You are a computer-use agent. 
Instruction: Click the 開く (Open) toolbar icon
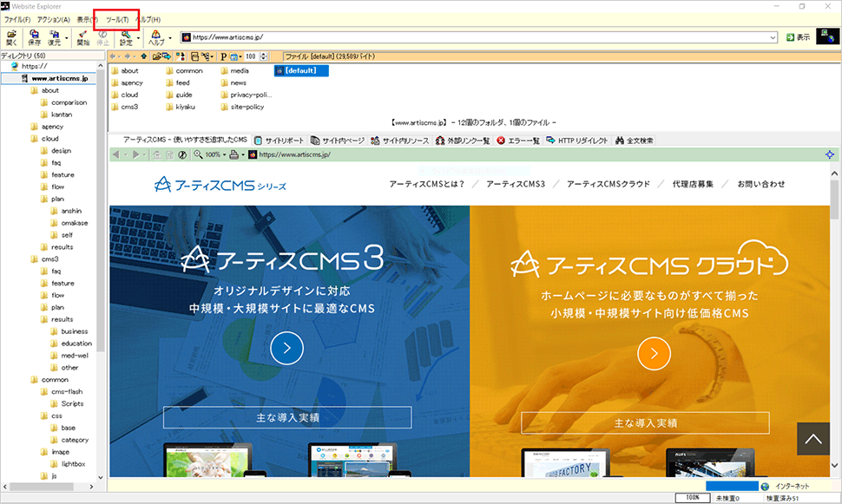[11, 37]
